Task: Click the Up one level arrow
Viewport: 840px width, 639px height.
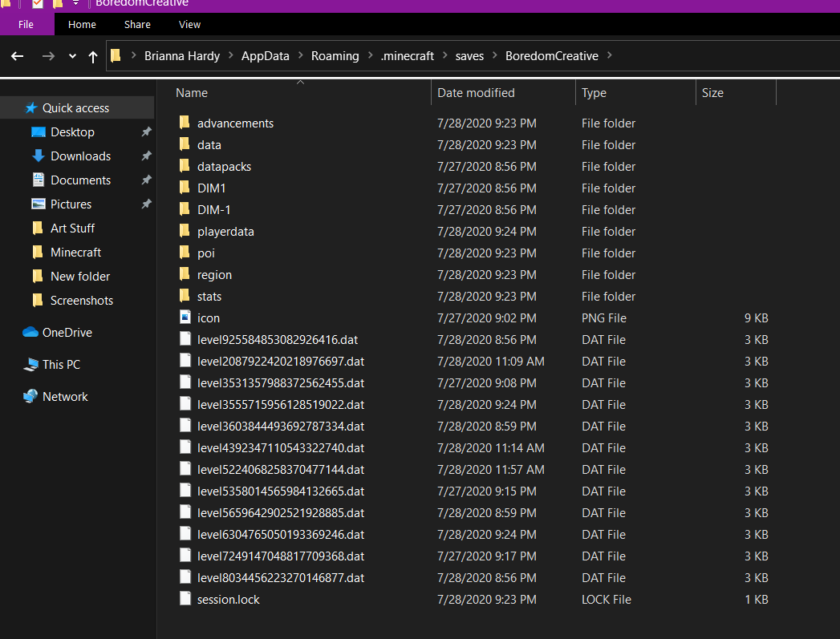Action: tap(93, 56)
